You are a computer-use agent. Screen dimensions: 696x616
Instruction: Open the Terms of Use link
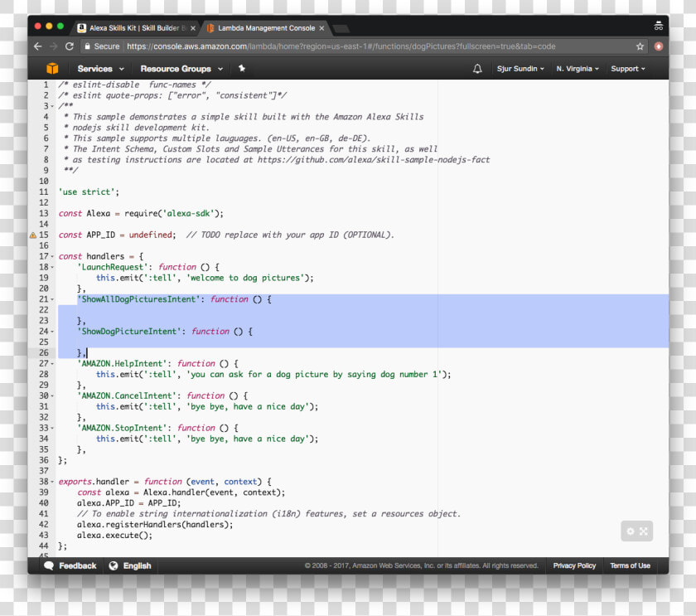pyautogui.click(x=630, y=565)
